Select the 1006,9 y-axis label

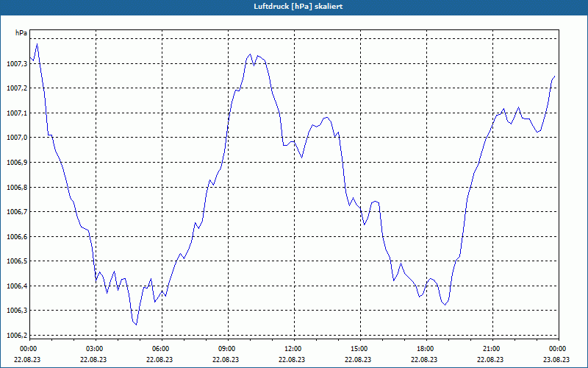point(17,163)
